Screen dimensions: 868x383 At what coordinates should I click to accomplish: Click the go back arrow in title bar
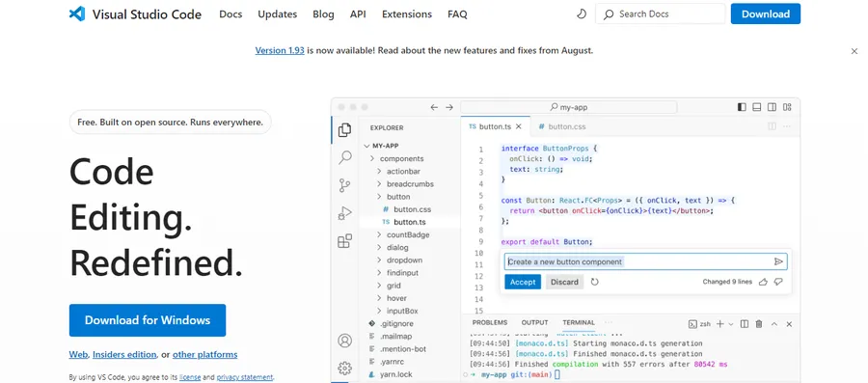click(x=434, y=107)
